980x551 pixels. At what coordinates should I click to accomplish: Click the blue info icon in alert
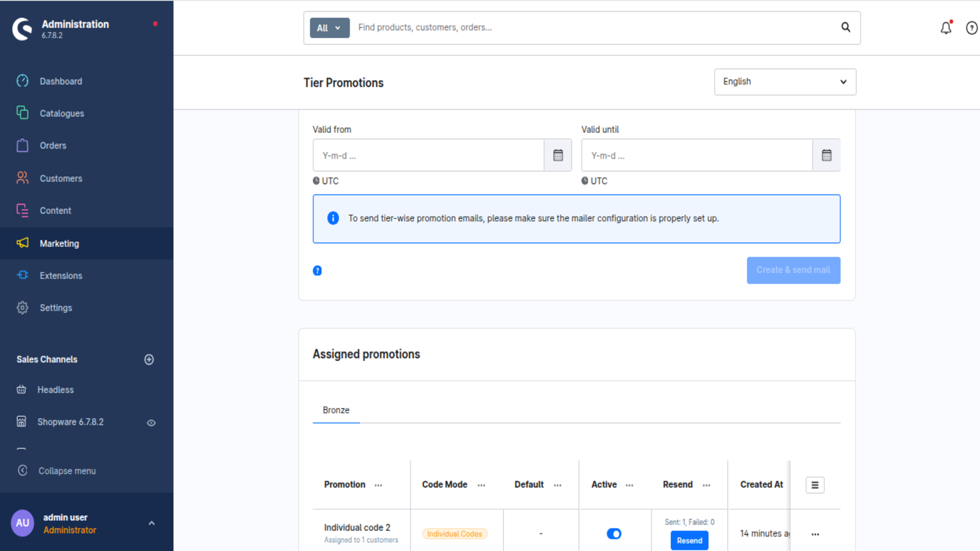point(333,218)
